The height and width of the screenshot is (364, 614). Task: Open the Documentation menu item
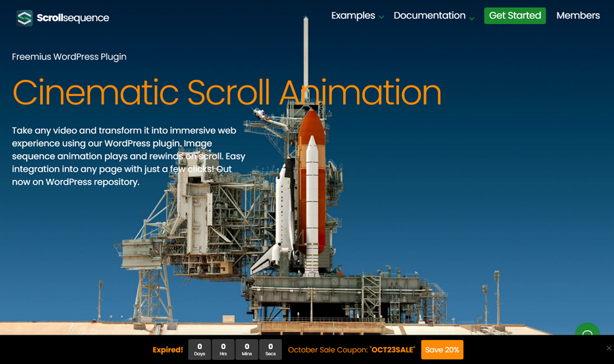click(429, 16)
